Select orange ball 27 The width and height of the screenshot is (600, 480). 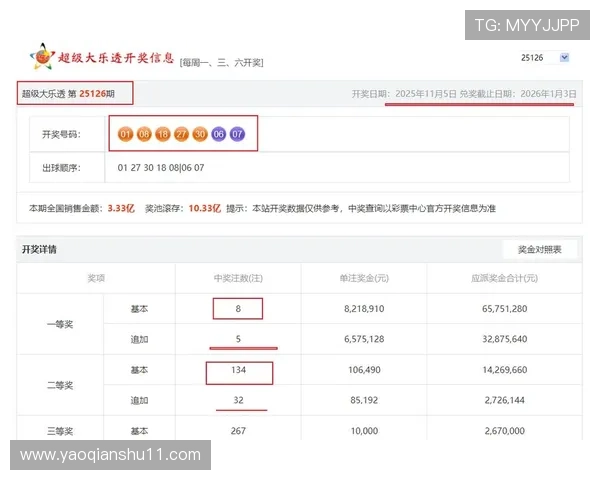click(181, 134)
